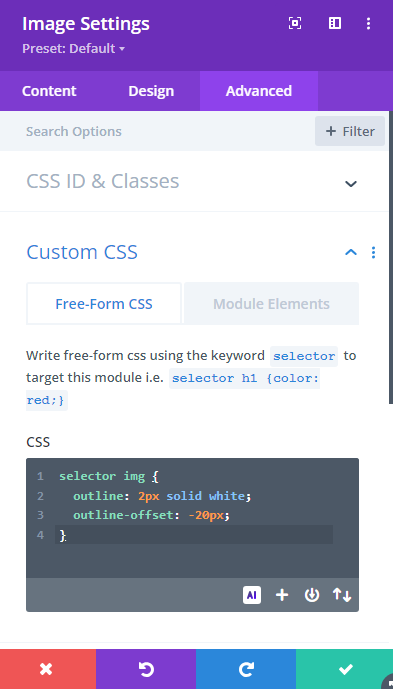Click the AI button in CSS editor

click(251, 595)
